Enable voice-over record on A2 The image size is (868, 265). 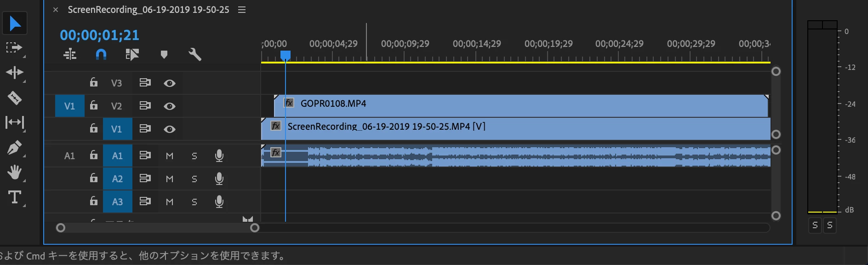(219, 179)
